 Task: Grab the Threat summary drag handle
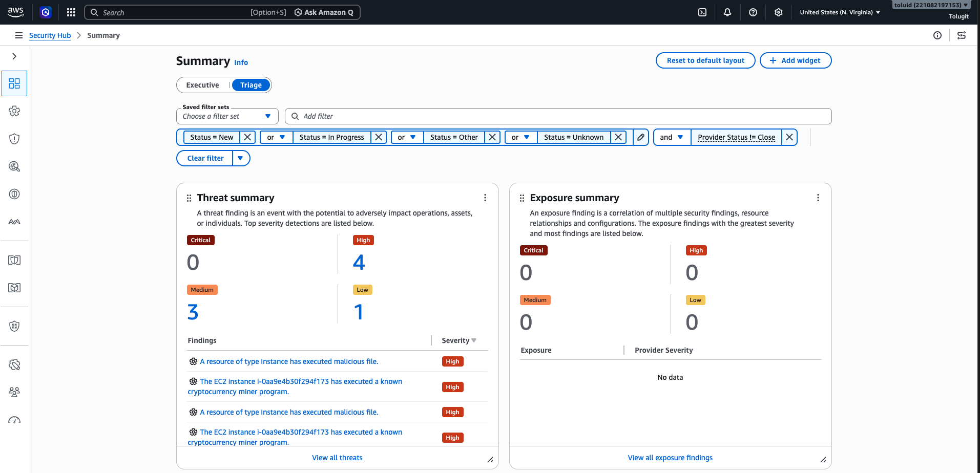click(x=189, y=198)
